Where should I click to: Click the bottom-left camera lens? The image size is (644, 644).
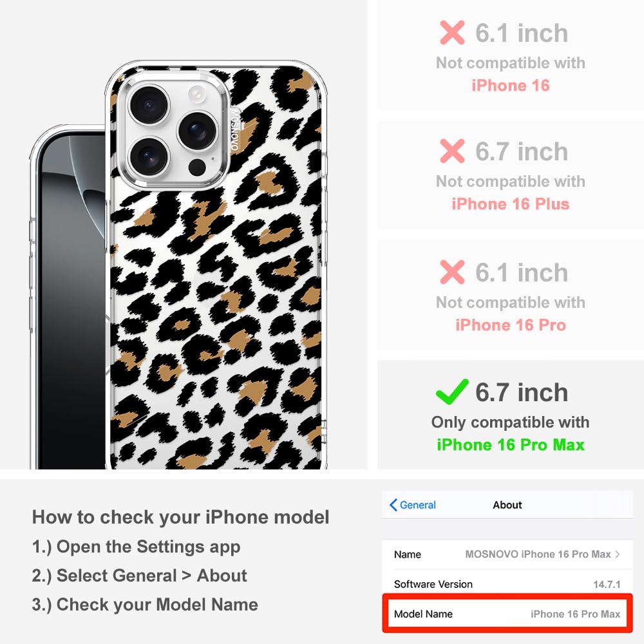(x=149, y=157)
